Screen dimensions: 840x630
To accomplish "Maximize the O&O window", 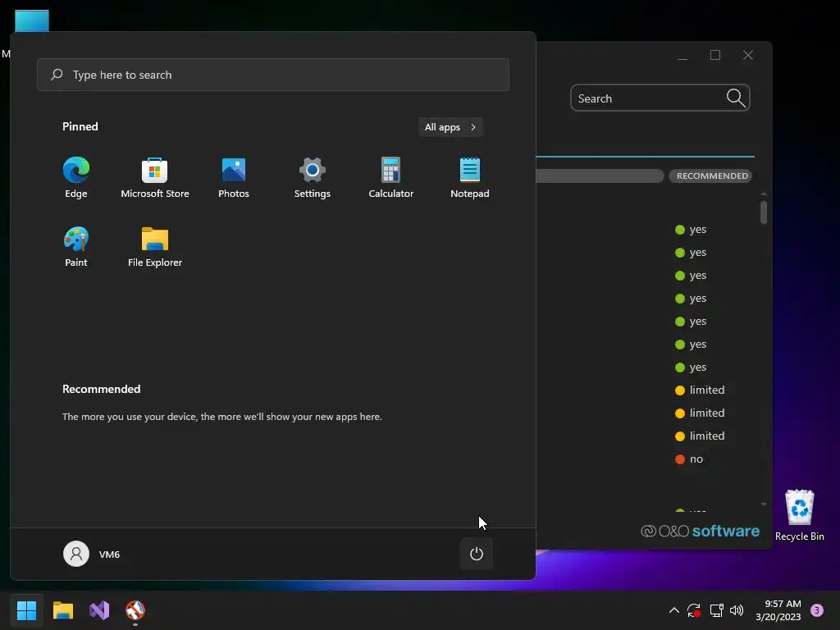I will [715, 55].
